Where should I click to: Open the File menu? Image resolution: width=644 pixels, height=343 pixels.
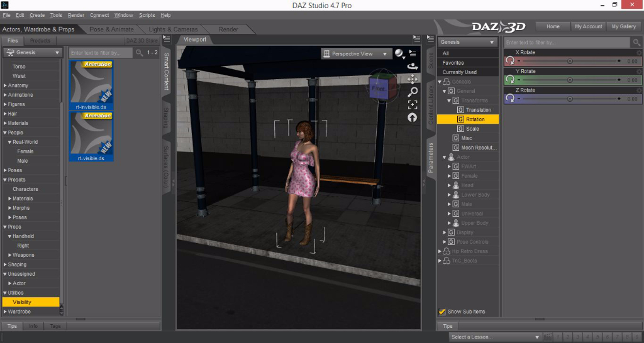pyautogui.click(x=6, y=15)
